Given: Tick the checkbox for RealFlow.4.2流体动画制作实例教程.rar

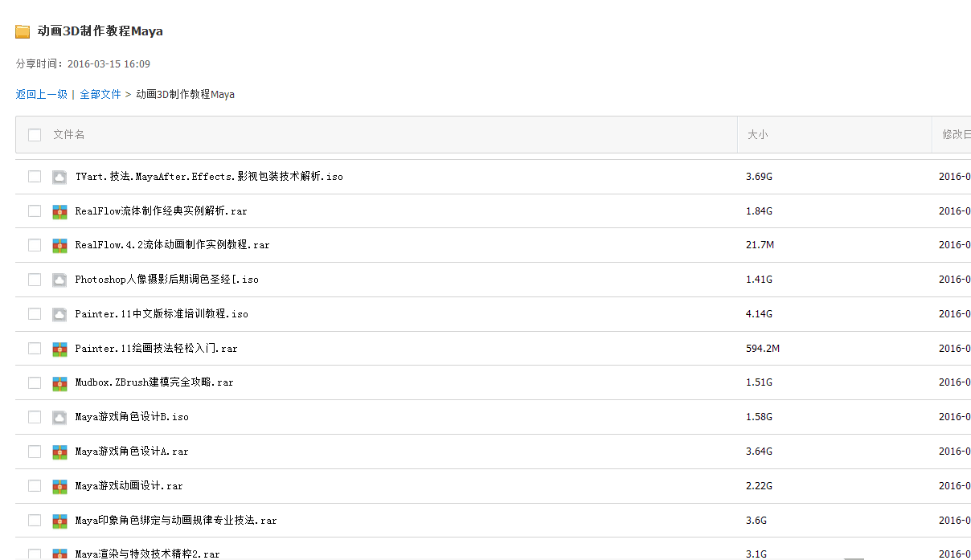Looking at the screenshot, I should 35,245.
